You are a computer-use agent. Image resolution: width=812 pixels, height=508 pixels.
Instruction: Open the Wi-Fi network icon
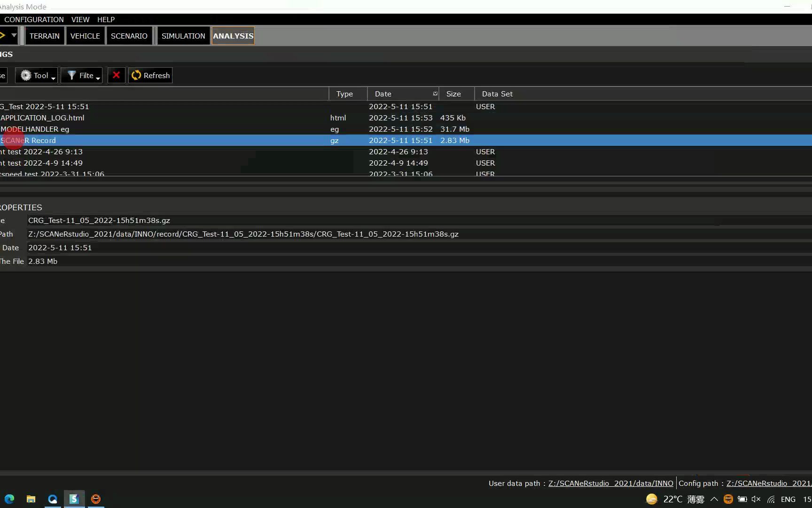click(x=771, y=500)
